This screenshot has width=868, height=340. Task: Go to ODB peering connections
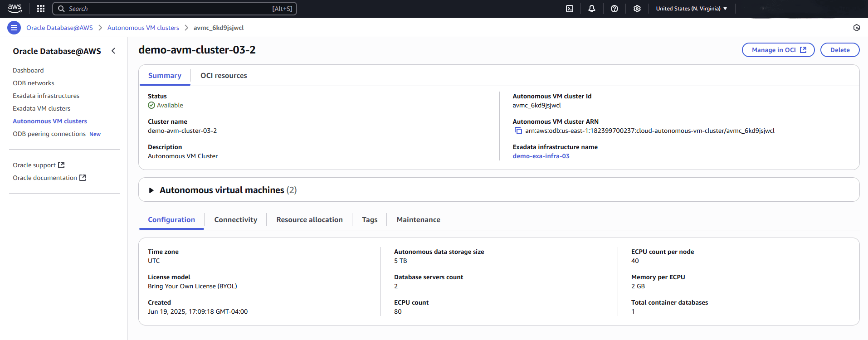(x=49, y=134)
